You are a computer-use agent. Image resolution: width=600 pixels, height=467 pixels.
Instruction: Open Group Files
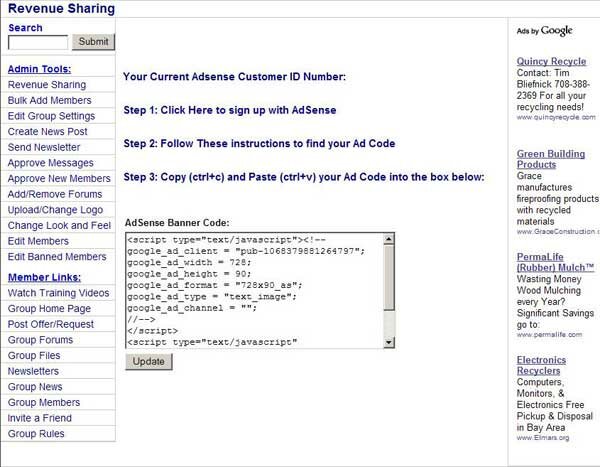coord(34,356)
